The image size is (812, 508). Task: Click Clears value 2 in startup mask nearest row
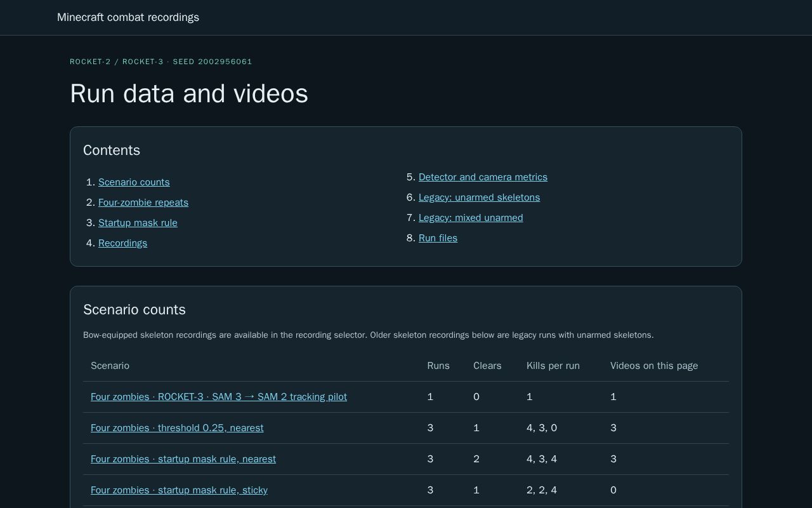[x=476, y=459]
